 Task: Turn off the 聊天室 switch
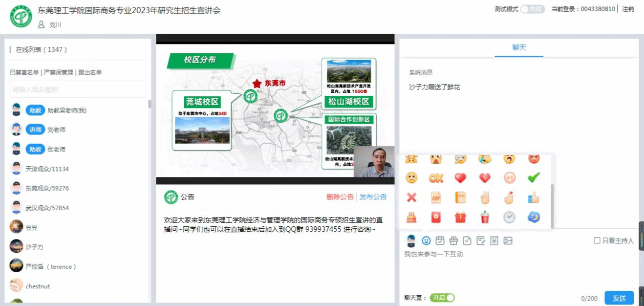tap(442, 298)
